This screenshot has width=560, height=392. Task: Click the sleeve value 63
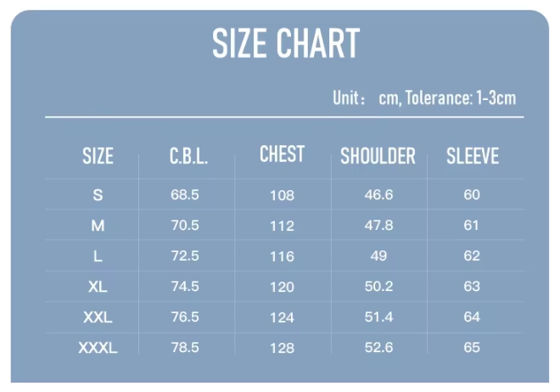tap(472, 287)
